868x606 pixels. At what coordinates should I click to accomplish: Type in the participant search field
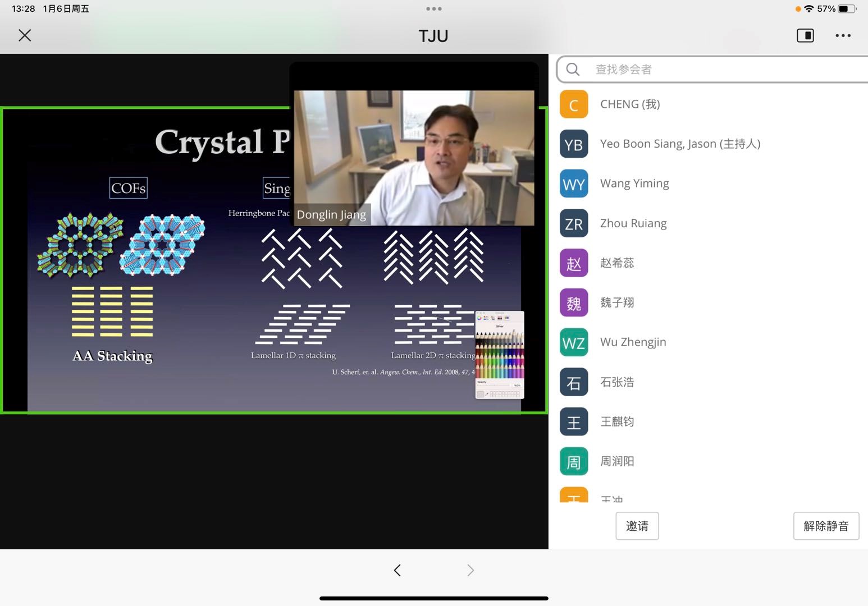[x=724, y=69]
